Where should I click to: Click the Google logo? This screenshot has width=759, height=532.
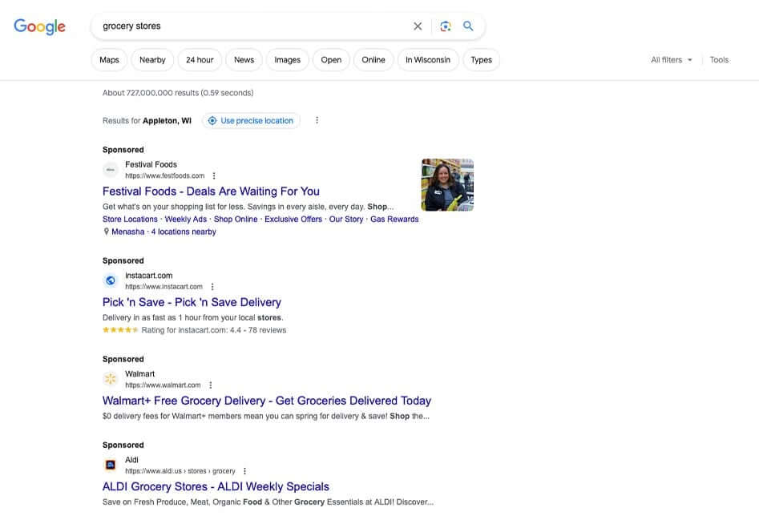[x=39, y=26]
